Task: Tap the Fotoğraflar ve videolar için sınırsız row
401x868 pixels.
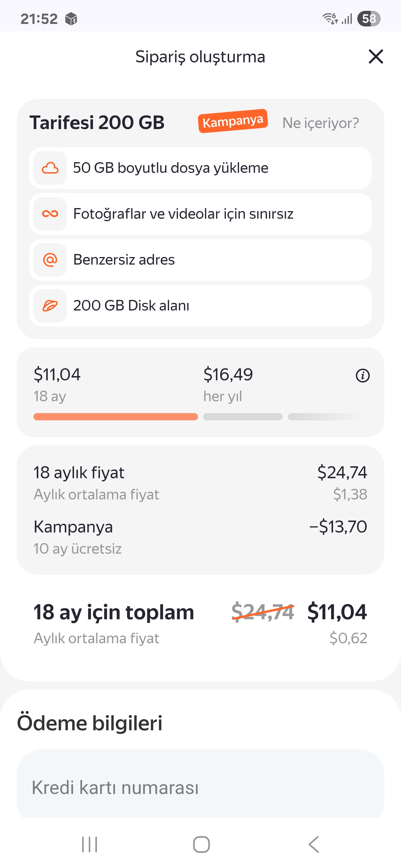Action: pyautogui.click(x=200, y=214)
